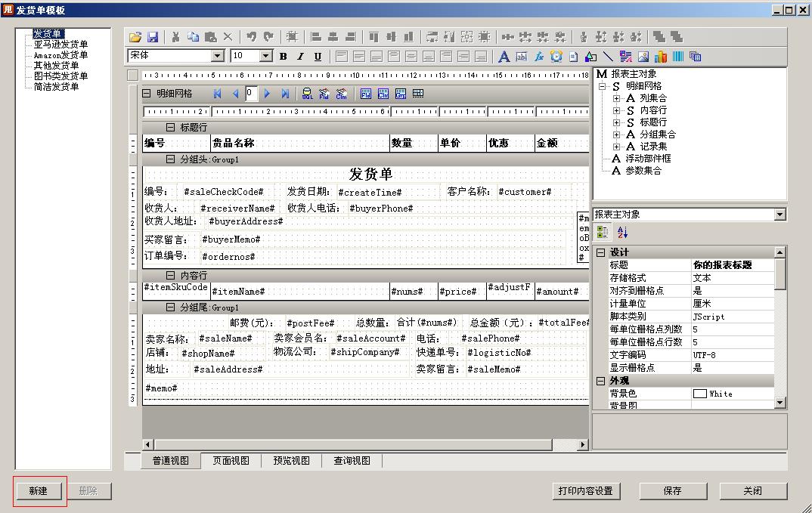Select the #buyerAddress# field in designer

pos(246,221)
